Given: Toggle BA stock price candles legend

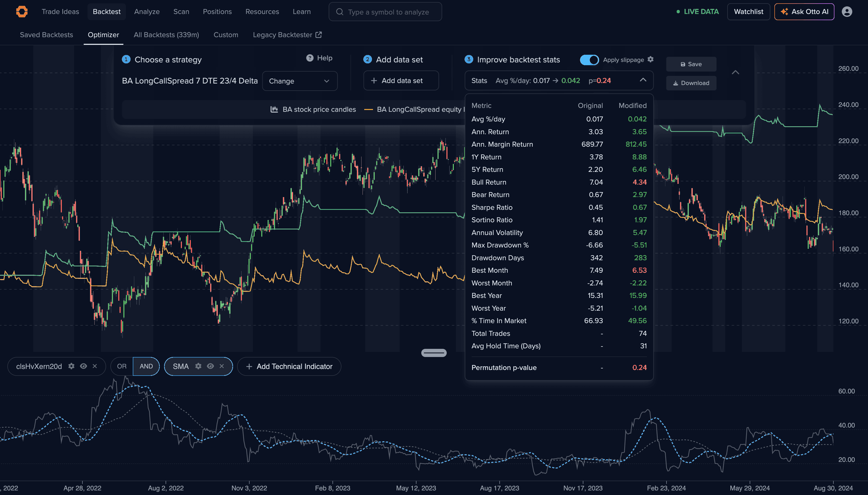Looking at the screenshot, I should [313, 109].
